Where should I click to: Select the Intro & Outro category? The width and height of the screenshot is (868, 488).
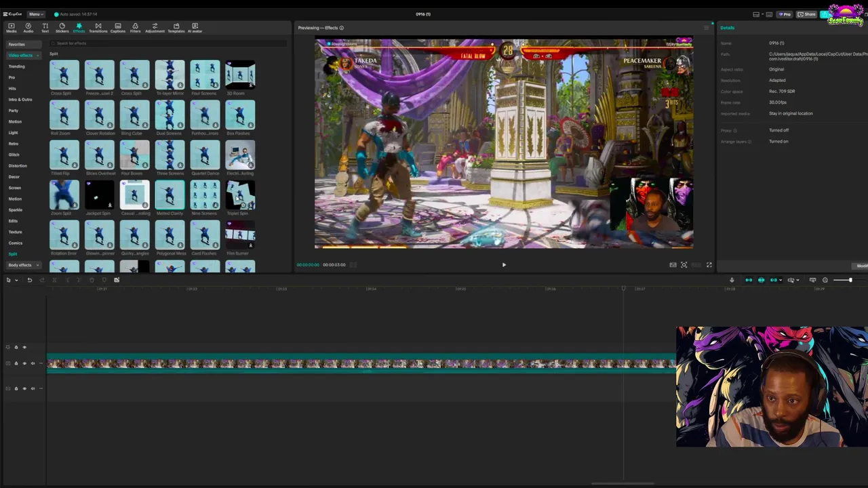(x=20, y=100)
